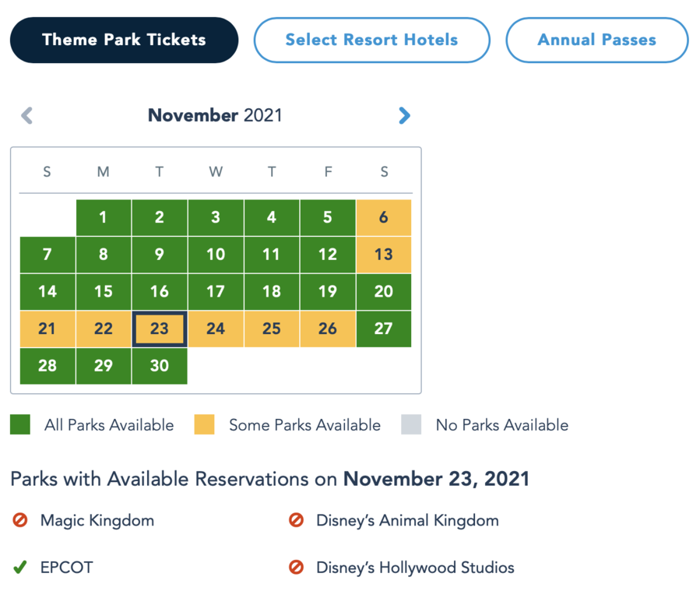Click the green EPCOT checkmark icon
Viewport: 700px width, 598px height.
[20, 567]
